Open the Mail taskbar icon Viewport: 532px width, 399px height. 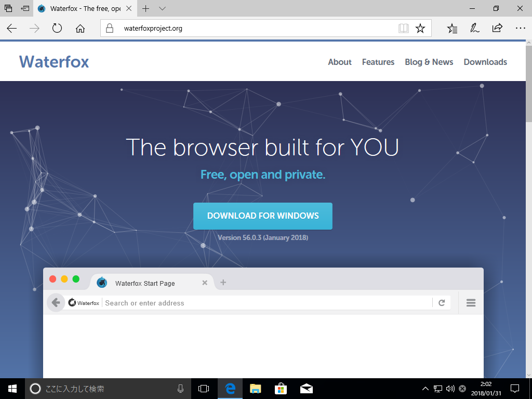click(307, 389)
